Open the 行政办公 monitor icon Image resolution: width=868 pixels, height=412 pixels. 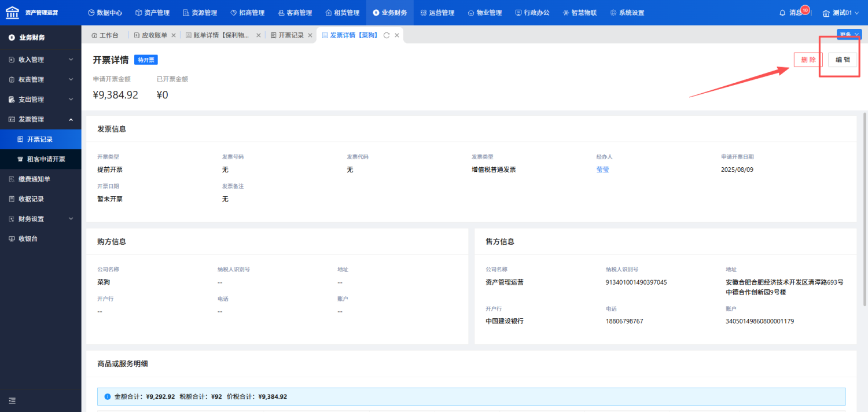point(518,13)
